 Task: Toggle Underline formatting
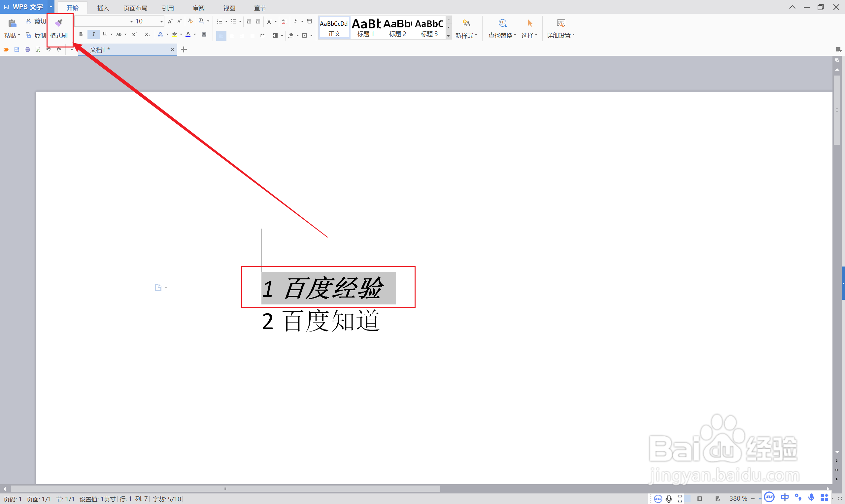tap(105, 34)
